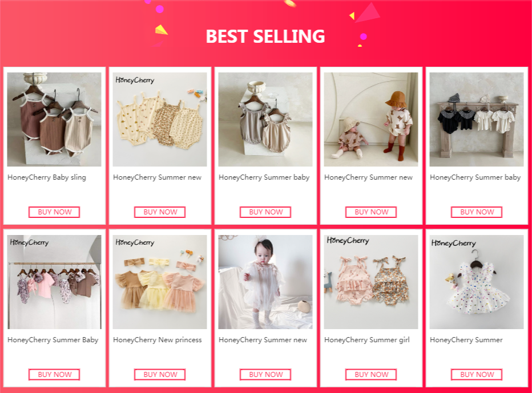This screenshot has width=532, height=393.
Task: Click BUY NOW under the polka dot dress
Action: tap(477, 374)
